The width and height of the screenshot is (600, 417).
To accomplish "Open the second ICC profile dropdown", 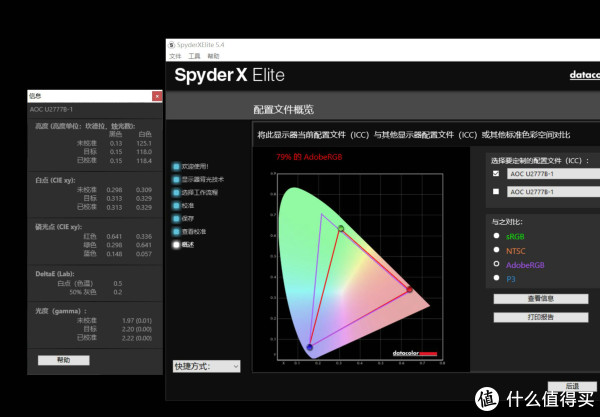I will 553,192.
